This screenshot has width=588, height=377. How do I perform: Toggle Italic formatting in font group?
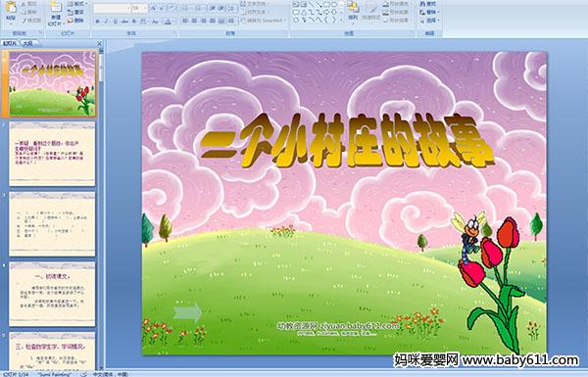coord(106,22)
